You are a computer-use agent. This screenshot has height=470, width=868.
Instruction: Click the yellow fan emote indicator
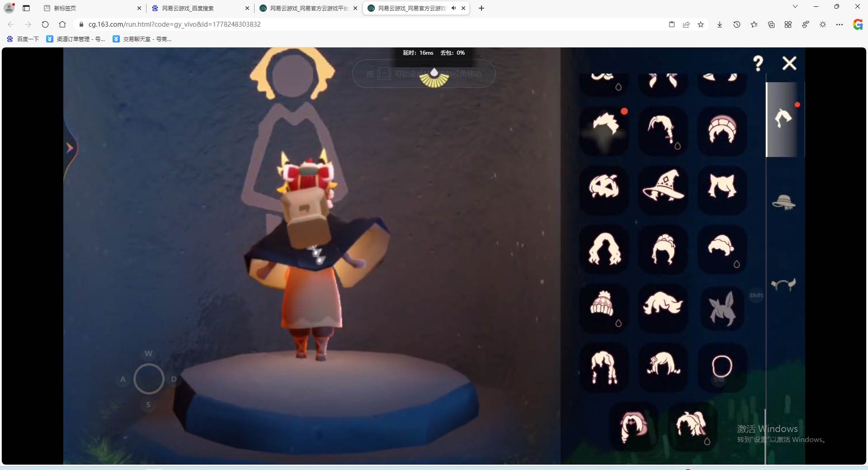pyautogui.click(x=434, y=78)
